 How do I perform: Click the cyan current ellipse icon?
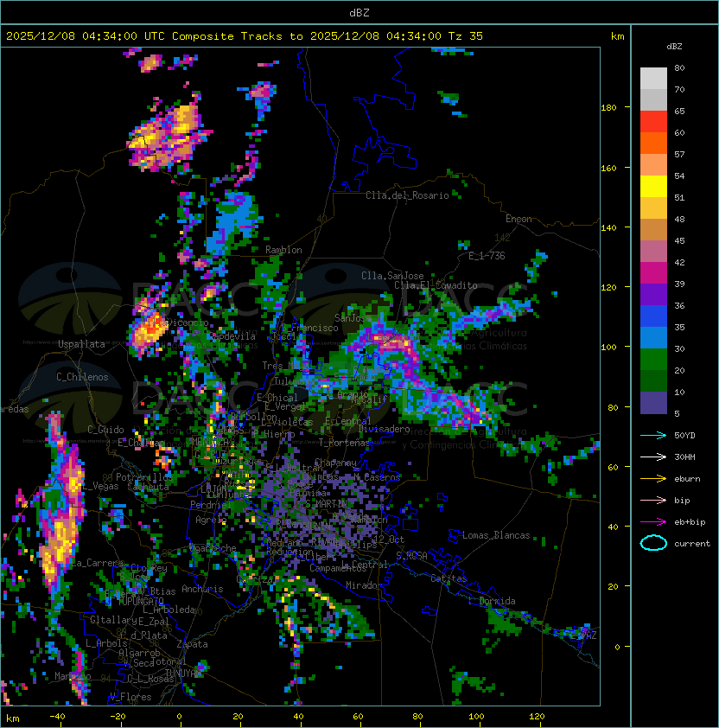pyautogui.click(x=653, y=543)
